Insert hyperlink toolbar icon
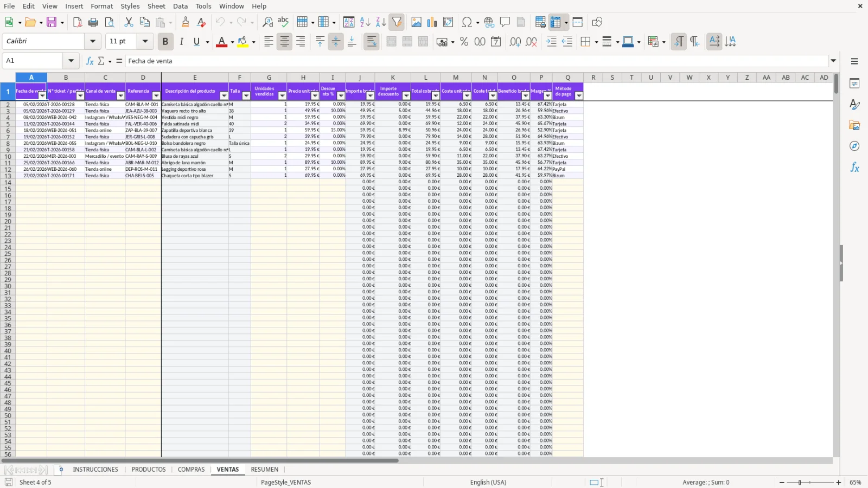Screen dimensions: 868x488 pos(489,22)
